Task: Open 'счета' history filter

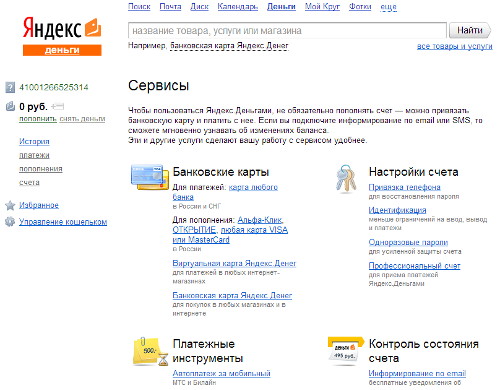Action: (29, 182)
